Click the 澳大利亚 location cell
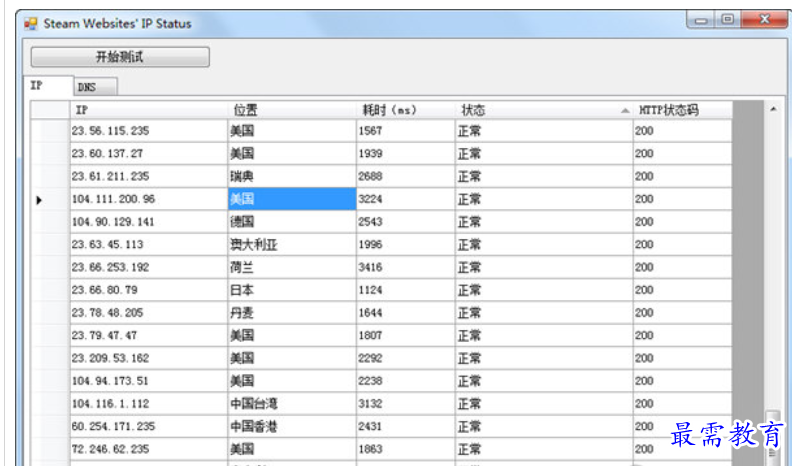 click(x=292, y=244)
